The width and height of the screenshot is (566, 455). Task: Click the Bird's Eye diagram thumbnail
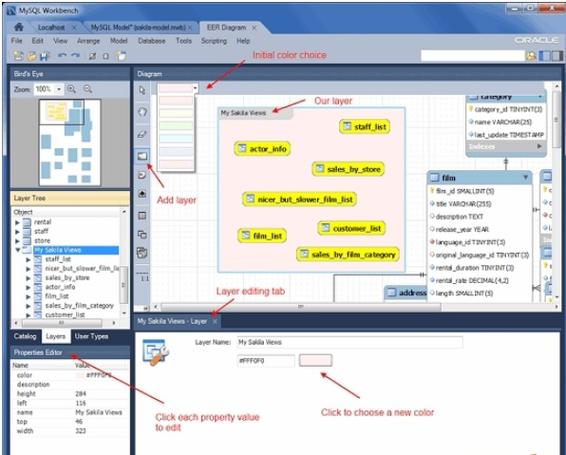pyautogui.click(x=70, y=143)
